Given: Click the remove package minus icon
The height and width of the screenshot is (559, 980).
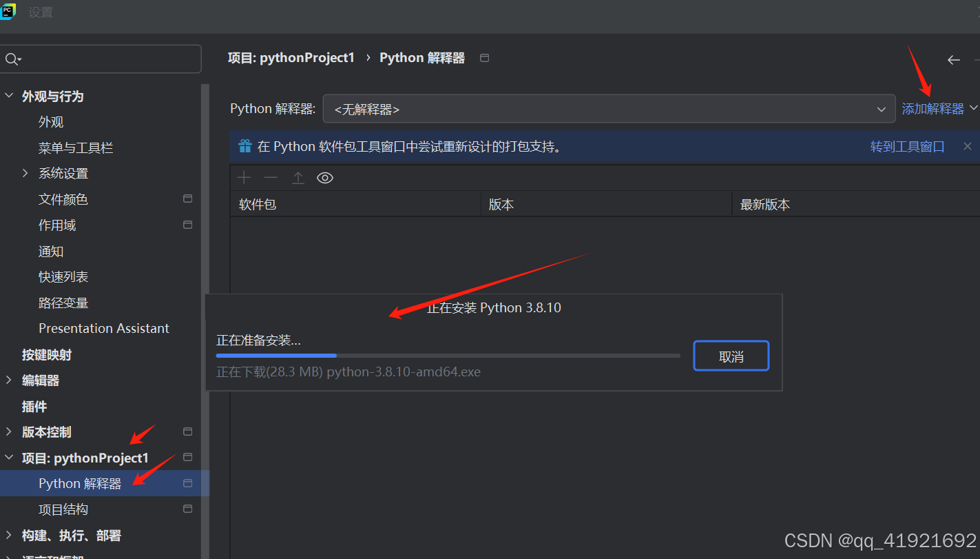Looking at the screenshot, I should (x=271, y=178).
